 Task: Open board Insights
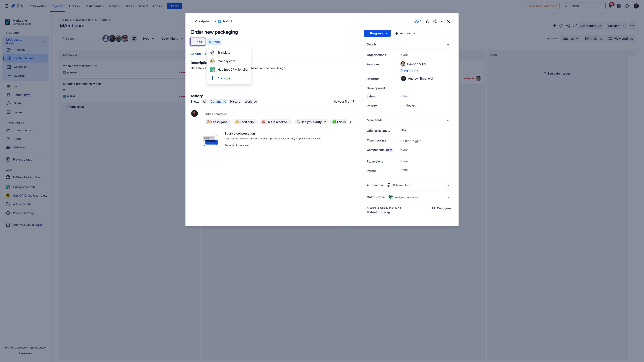tap(594, 39)
